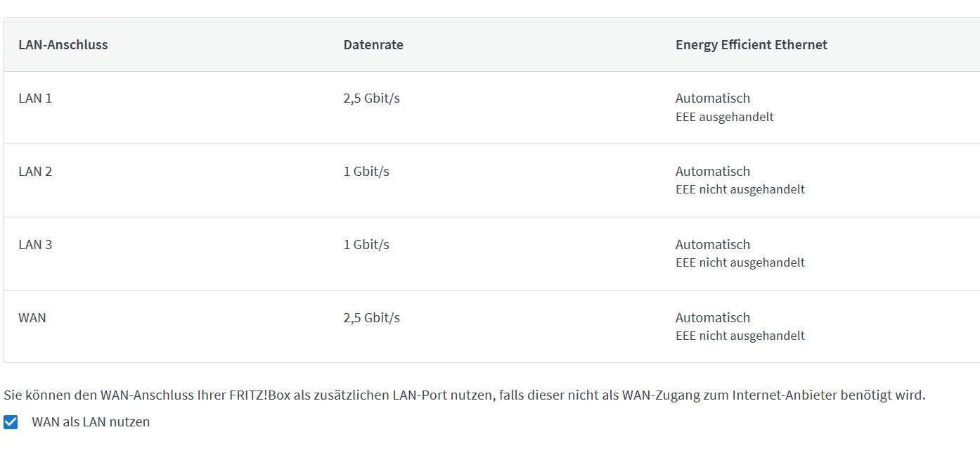Select the LAN 2 row label

tap(35, 172)
